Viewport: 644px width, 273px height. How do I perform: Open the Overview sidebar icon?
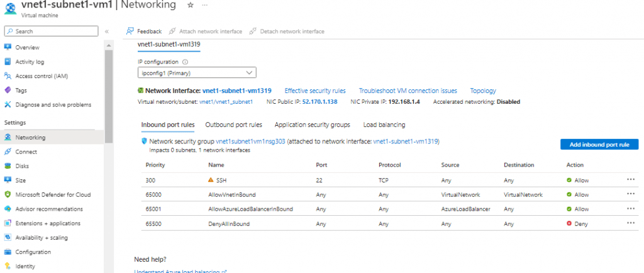(x=8, y=47)
